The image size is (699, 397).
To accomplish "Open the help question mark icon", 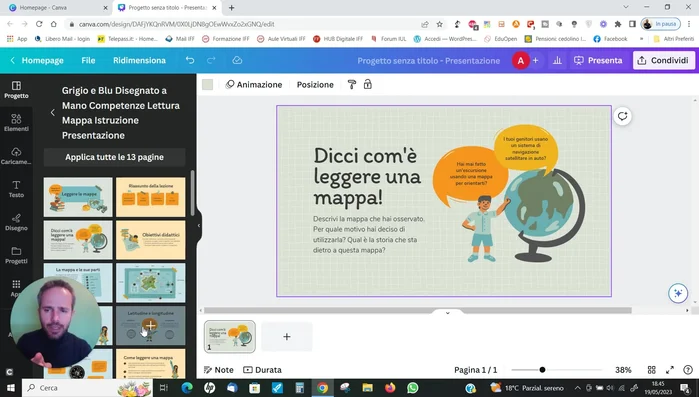I will (688, 370).
